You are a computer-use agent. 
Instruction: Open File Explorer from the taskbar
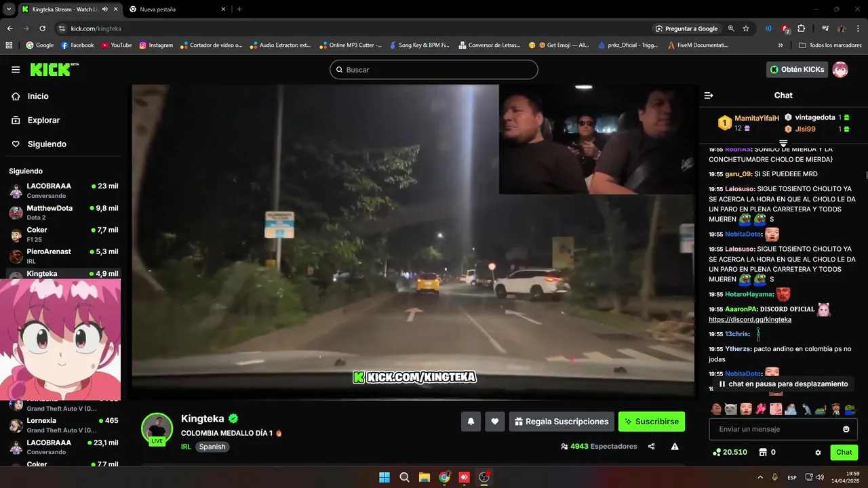[425, 477]
